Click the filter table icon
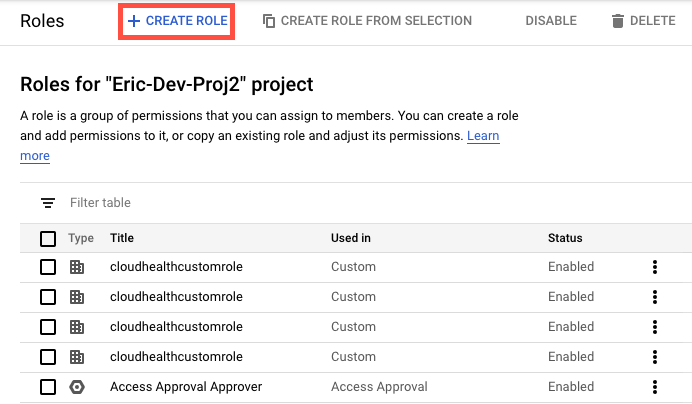Image resolution: width=692 pixels, height=404 pixels. 48,203
